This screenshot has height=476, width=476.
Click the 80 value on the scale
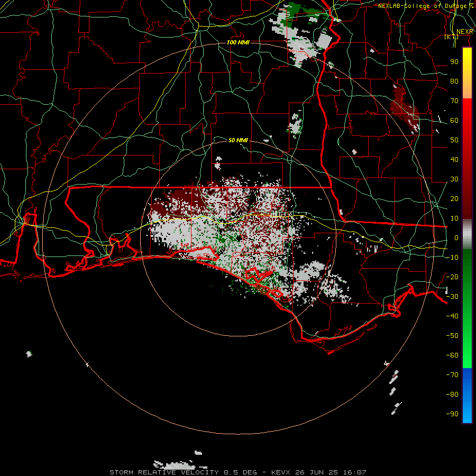click(454, 81)
